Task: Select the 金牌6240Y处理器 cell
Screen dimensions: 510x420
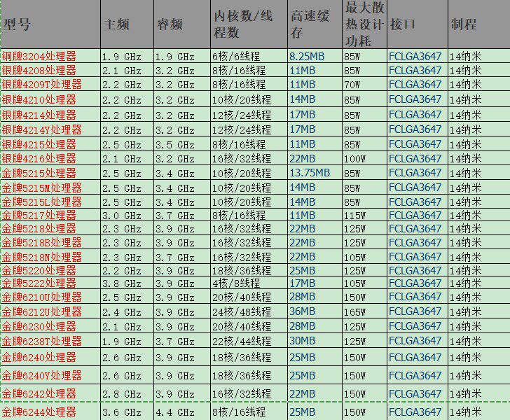Action: 50,375
